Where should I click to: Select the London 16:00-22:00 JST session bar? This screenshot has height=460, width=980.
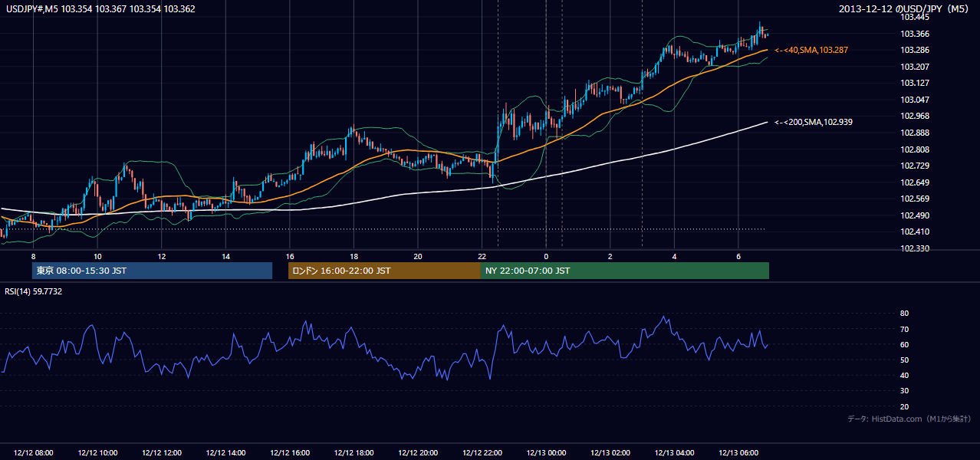(384, 271)
